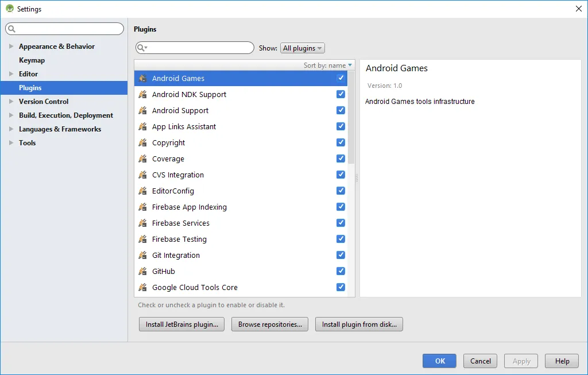The height and width of the screenshot is (375, 588).
Task: Click the Firebase Services plugin icon
Action: pyautogui.click(x=142, y=223)
